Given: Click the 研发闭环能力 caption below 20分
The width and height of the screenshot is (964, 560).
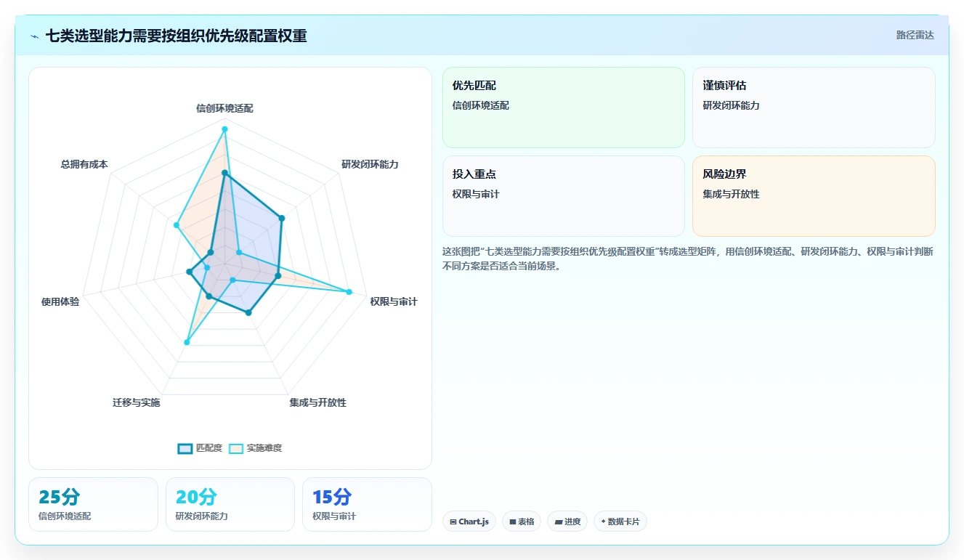Looking at the screenshot, I should pyautogui.click(x=202, y=516).
